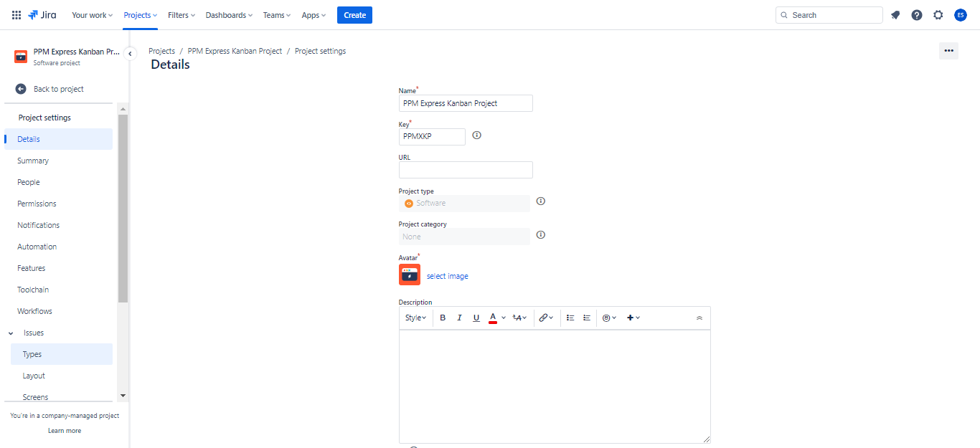Viewport: 980px width, 448px height.
Task: Open the text color picker dropdown arrow
Action: pos(504,318)
